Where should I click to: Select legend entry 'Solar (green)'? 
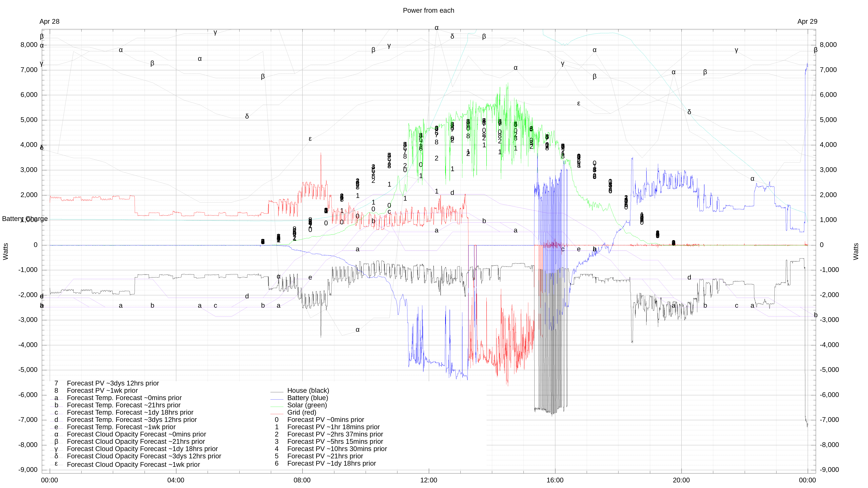pyautogui.click(x=307, y=405)
